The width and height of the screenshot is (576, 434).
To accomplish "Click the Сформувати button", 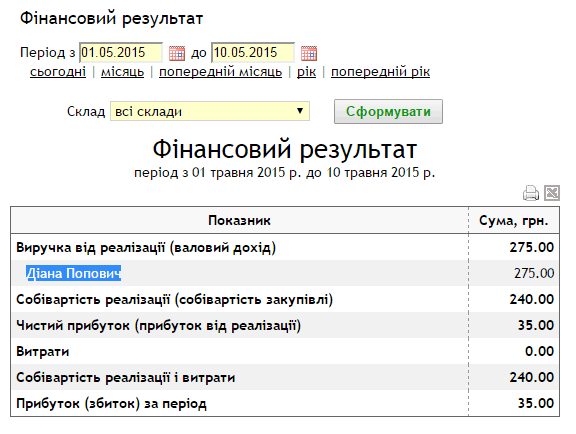I will (x=388, y=111).
